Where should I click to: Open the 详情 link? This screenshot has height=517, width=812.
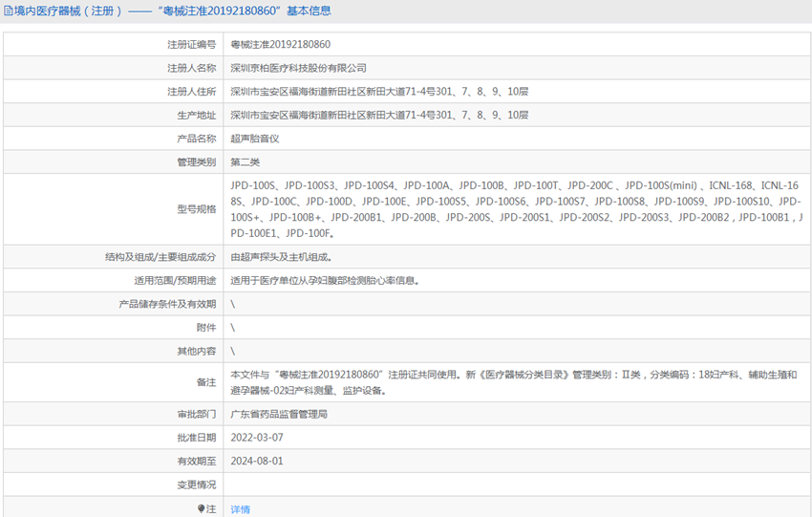point(241,509)
